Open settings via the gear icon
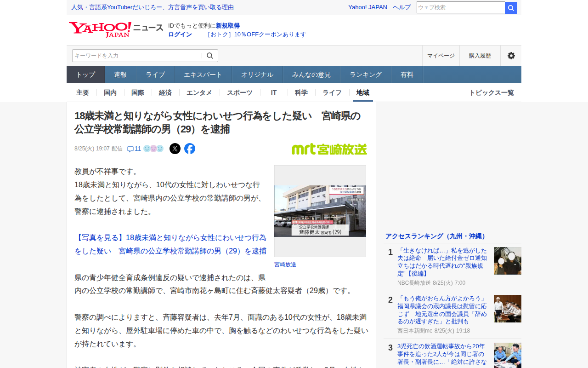Viewport: 588px width, 368px height. tap(511, 56)
